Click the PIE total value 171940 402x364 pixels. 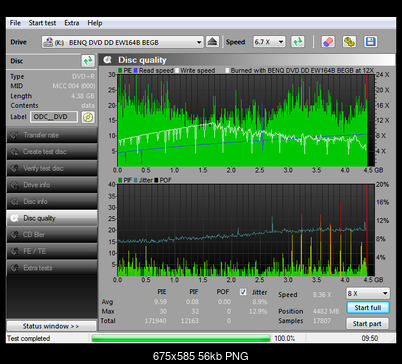(155, 321)
